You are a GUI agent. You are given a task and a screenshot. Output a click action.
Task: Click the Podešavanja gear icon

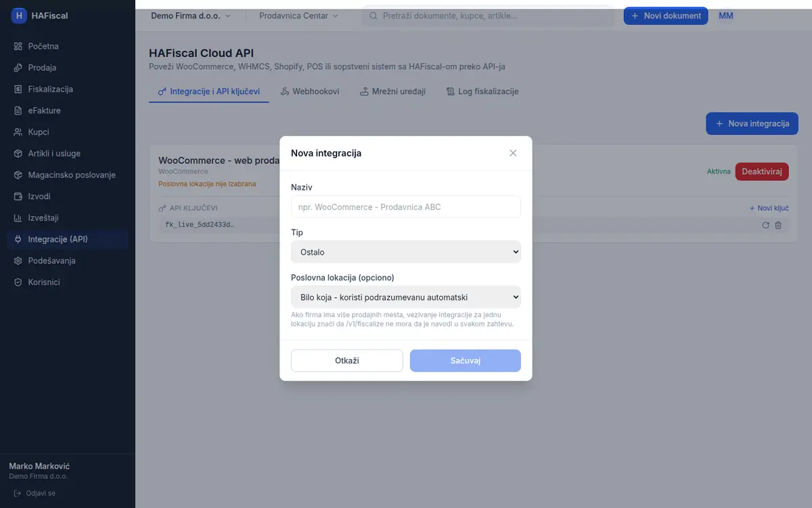coord(18,261)
